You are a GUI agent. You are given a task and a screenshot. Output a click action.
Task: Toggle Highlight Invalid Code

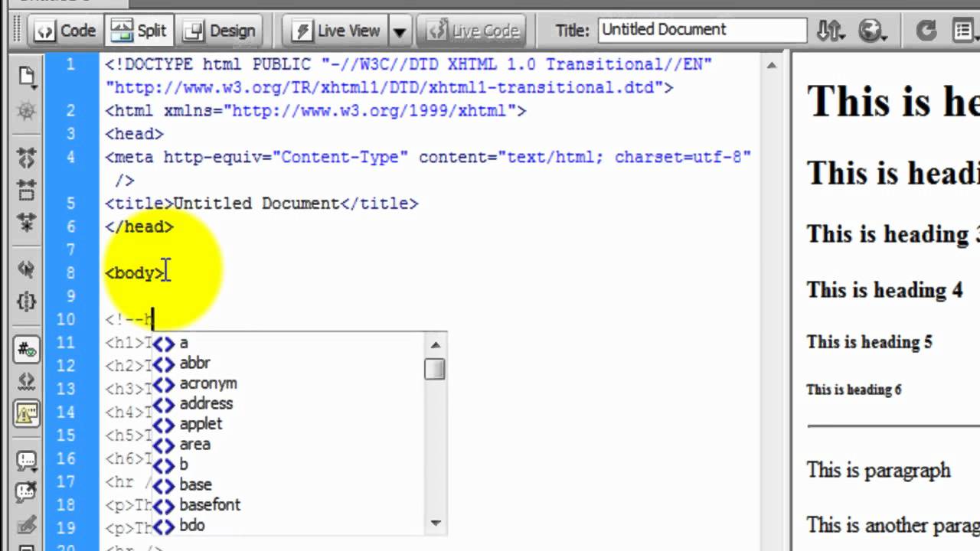[27, 382]
